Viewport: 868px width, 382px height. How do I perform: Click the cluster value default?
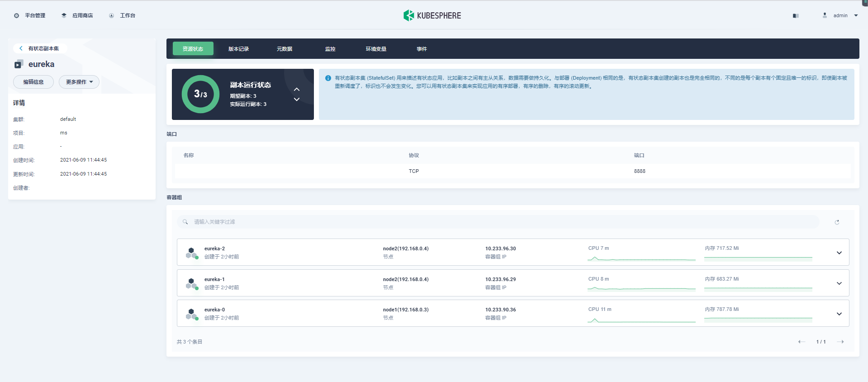(x=68, y=119)
